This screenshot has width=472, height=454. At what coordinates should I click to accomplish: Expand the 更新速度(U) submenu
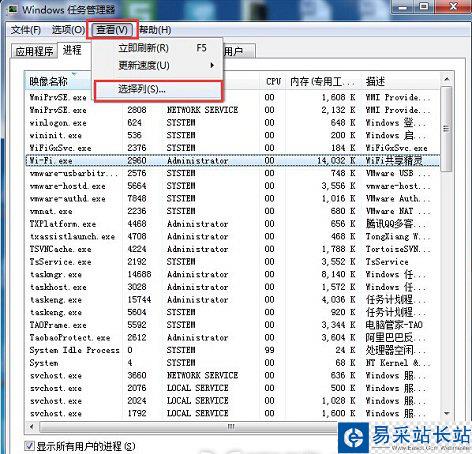(157, 65)
